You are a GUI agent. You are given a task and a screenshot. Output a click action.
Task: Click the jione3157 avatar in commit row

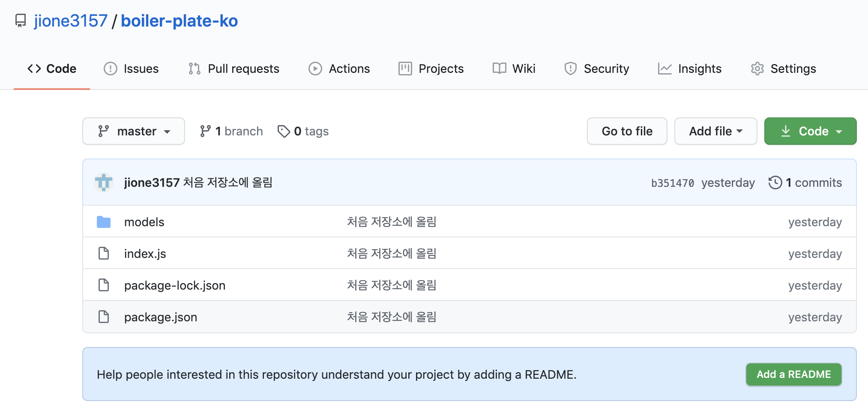104,183
